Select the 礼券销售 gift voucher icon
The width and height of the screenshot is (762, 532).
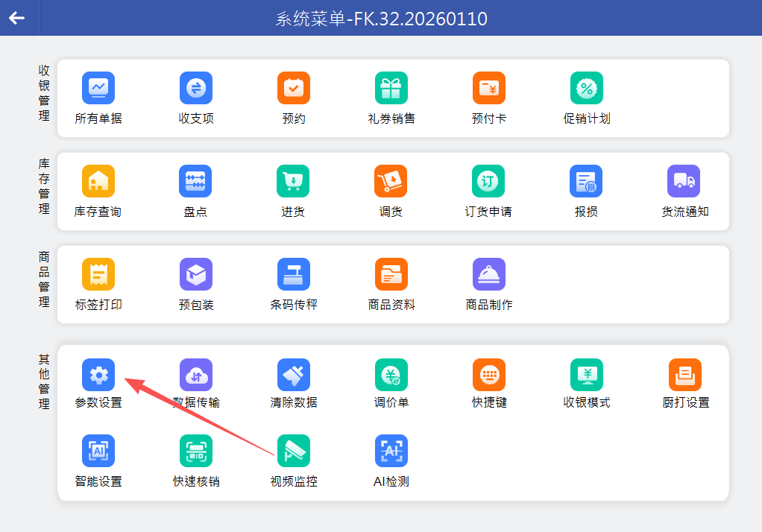391,88
